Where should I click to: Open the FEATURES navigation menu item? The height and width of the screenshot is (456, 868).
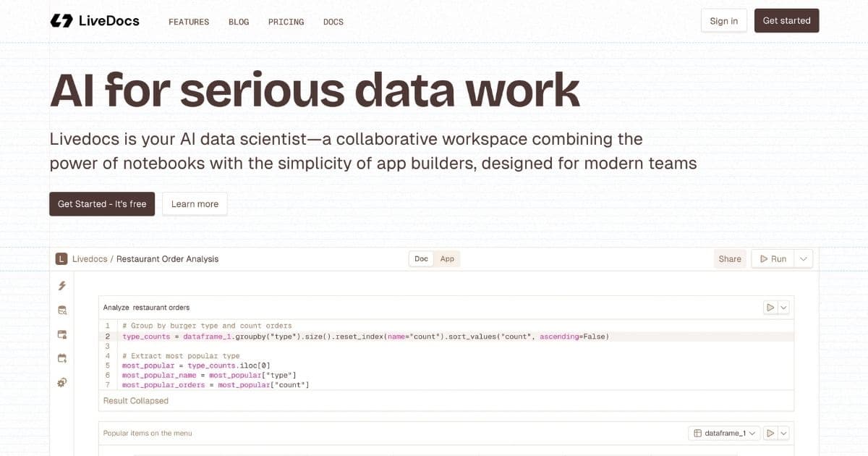point(189,22)
